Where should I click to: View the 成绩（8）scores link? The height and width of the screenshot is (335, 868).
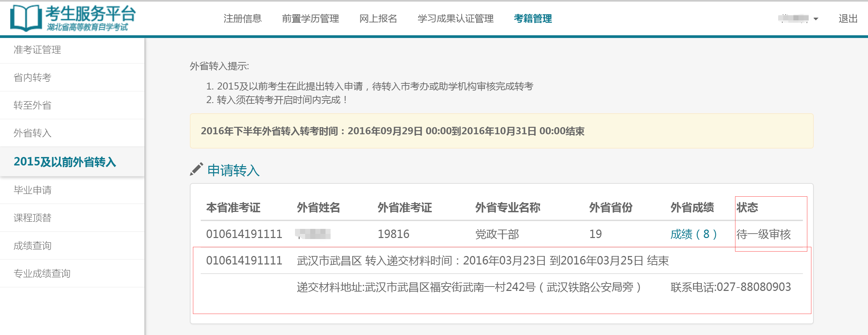(693, 234)
